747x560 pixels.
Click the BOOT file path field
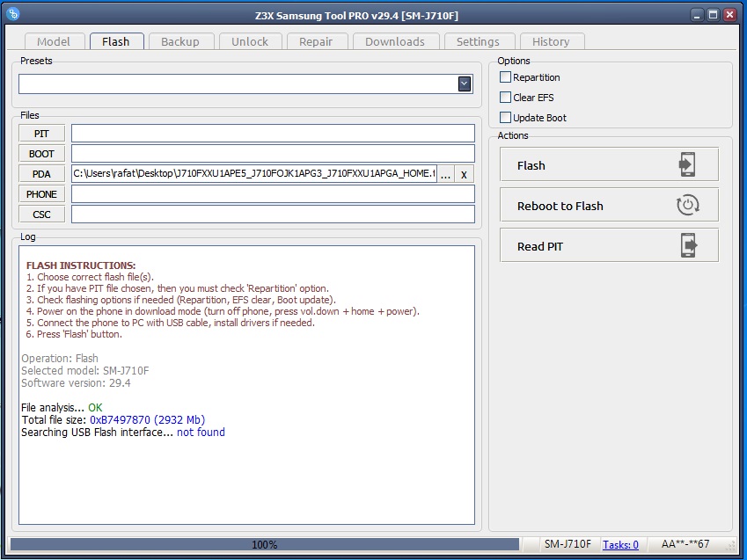point(273,154)
